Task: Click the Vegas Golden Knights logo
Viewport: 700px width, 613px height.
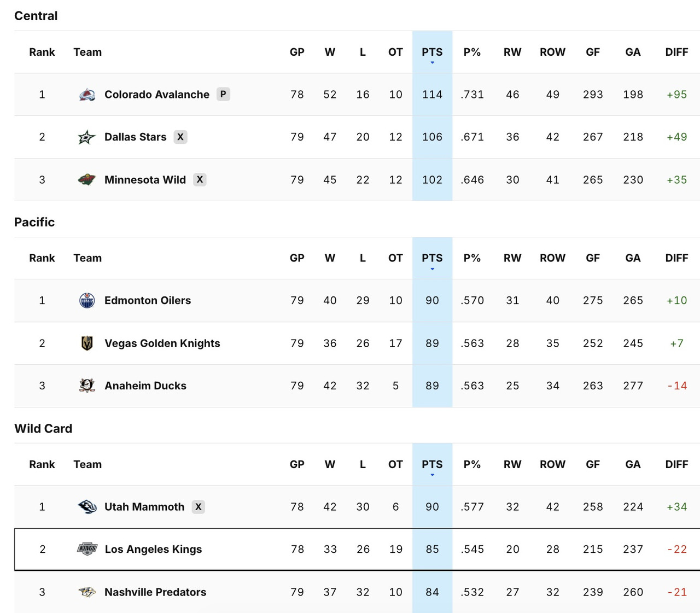Action: pyautogui.click(x=86, y=343)
